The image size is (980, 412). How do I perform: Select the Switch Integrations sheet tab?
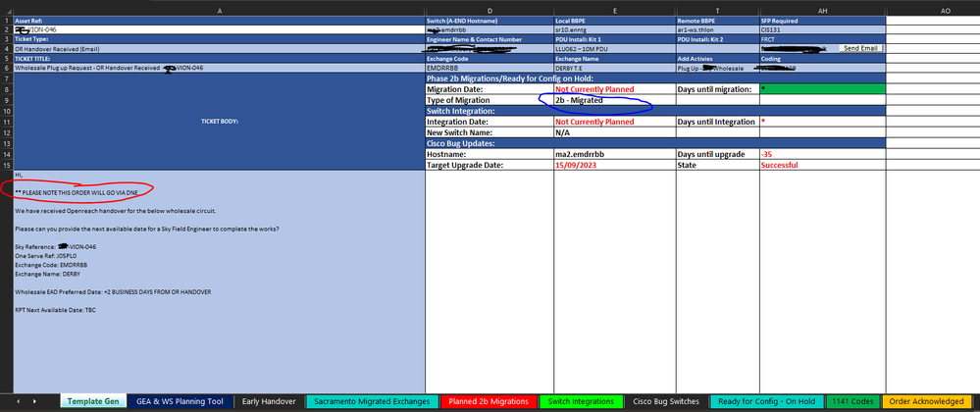coord(581,401)
